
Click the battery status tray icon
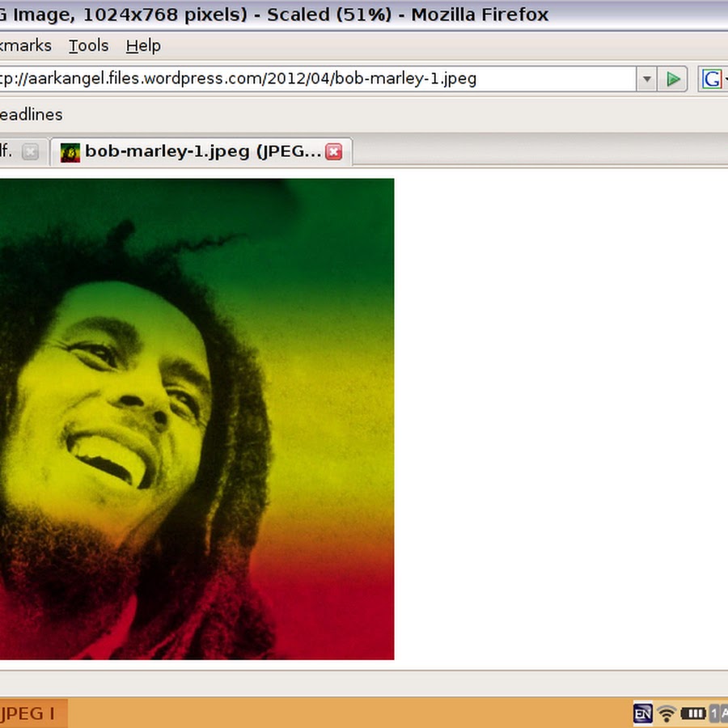[693, 713]
